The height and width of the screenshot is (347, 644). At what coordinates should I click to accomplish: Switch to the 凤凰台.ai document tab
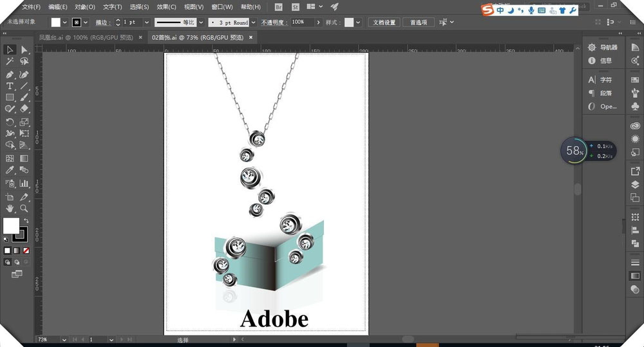(x=86, y=38)
